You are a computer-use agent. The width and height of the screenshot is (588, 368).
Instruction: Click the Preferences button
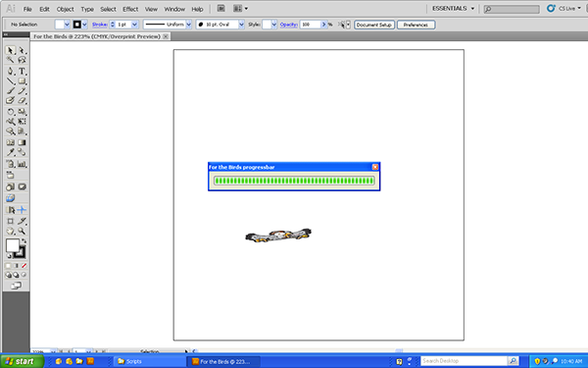point(416,25)
